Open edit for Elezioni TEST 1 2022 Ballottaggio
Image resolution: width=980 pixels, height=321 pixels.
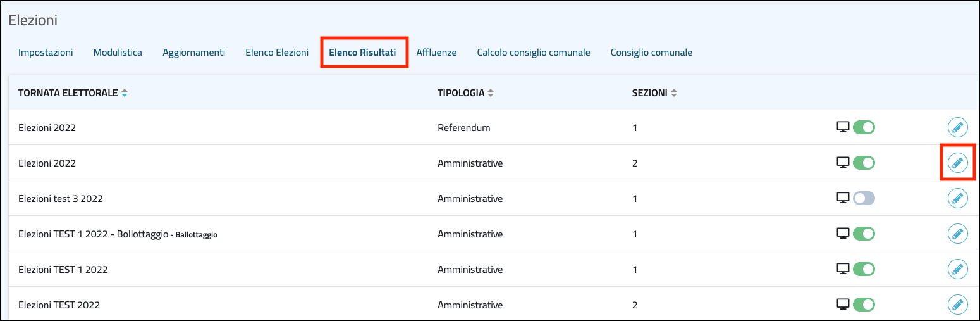pos(957,234)
